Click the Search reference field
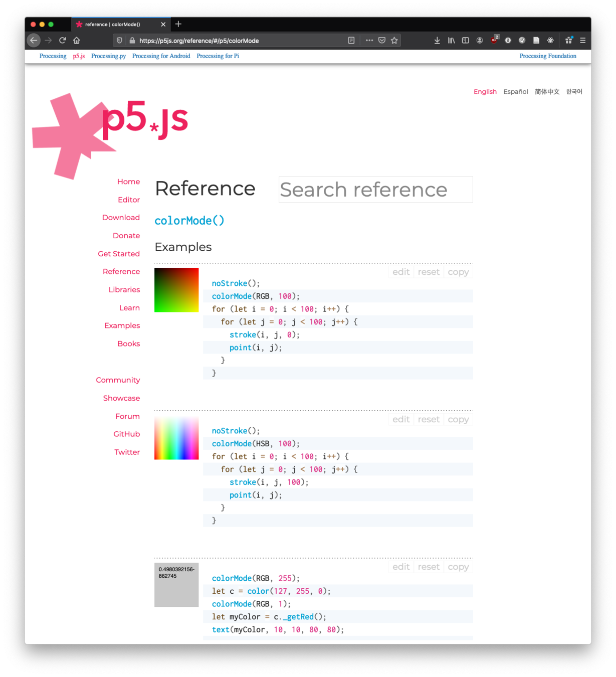Viewport: 616px width, 677px height. [x=376, y=190]
